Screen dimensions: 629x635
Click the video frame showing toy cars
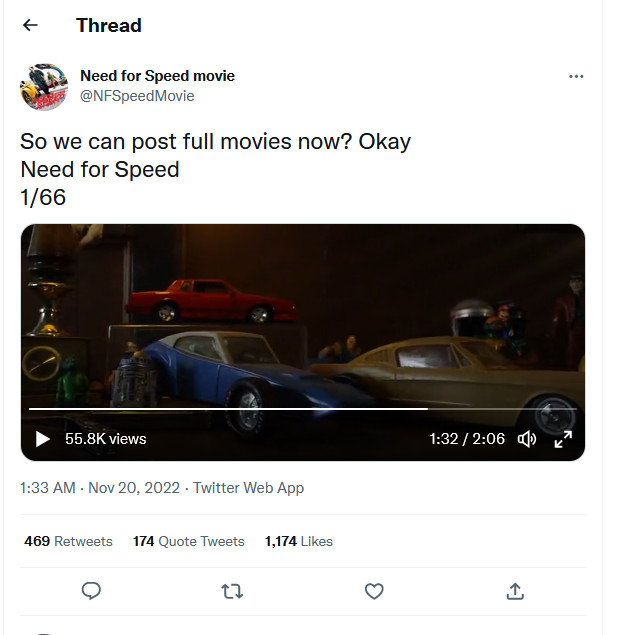pos(302,320)
